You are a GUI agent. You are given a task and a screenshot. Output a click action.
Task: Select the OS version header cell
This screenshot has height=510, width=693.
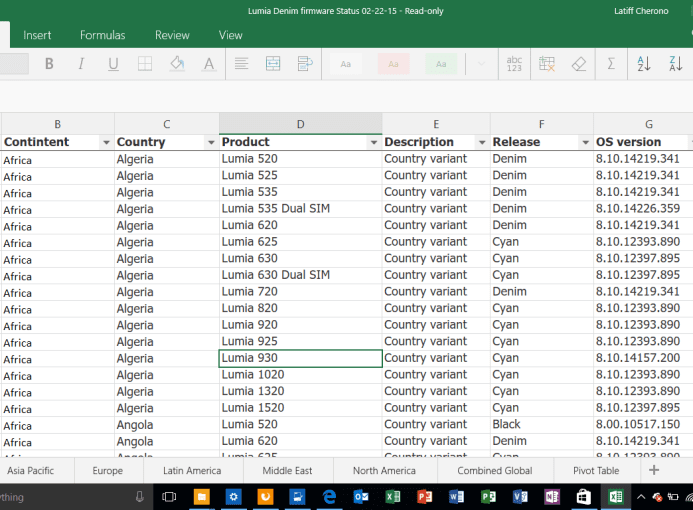(x=643, y=142)
